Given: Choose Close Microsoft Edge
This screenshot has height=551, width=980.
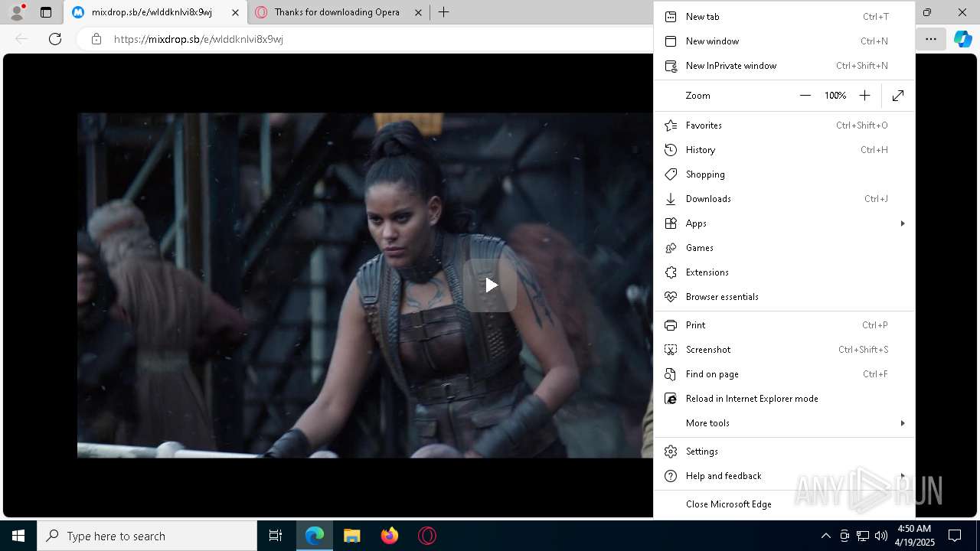Looking at the screenshot, I should point(784,504).
